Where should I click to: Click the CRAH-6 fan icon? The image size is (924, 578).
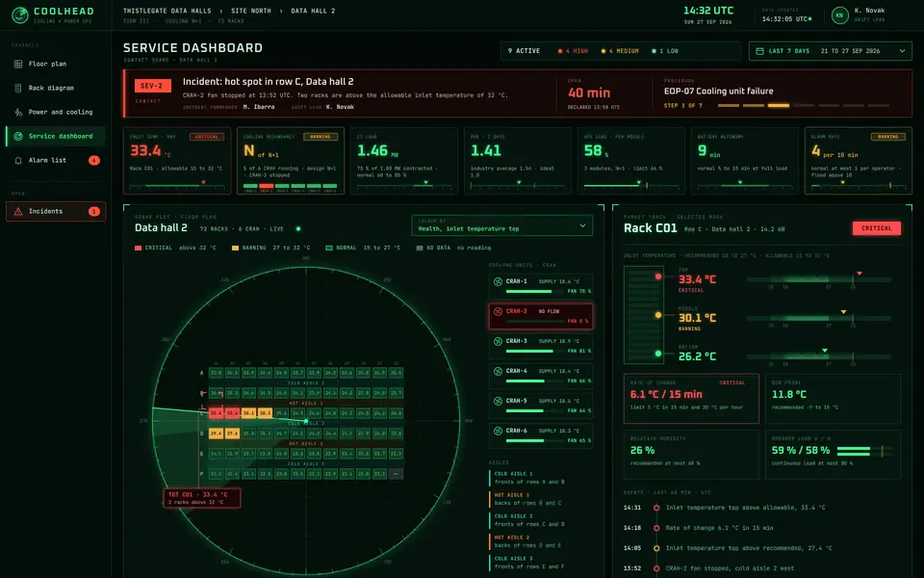(x=498, y=431)
